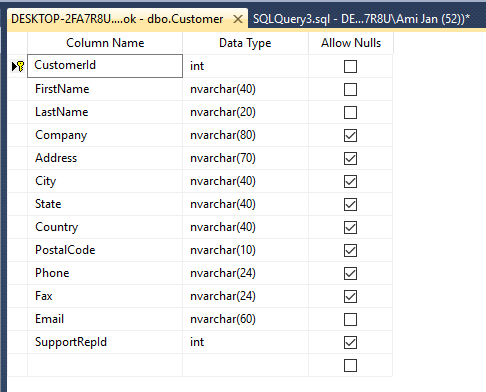The width and height of the screenshot is (486, 392).
Task: Select the LastName column name cell
Action: (105, 112)
